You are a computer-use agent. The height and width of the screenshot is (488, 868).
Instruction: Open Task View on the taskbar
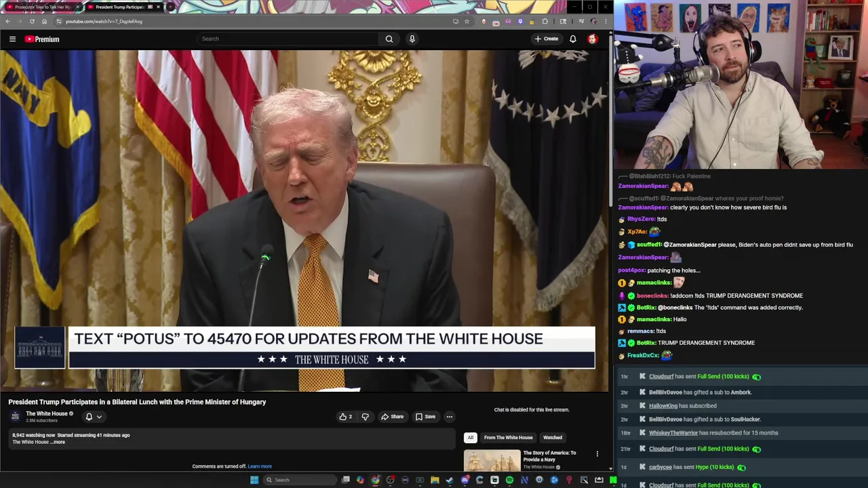(x=345, y=480)
